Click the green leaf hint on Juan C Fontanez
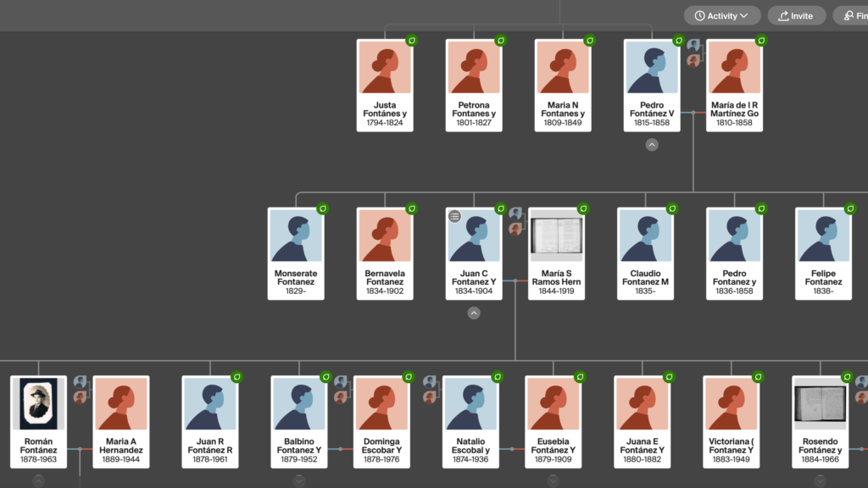Screen dimensions: 868x488 pyautogui.click(x=500, y=208)
